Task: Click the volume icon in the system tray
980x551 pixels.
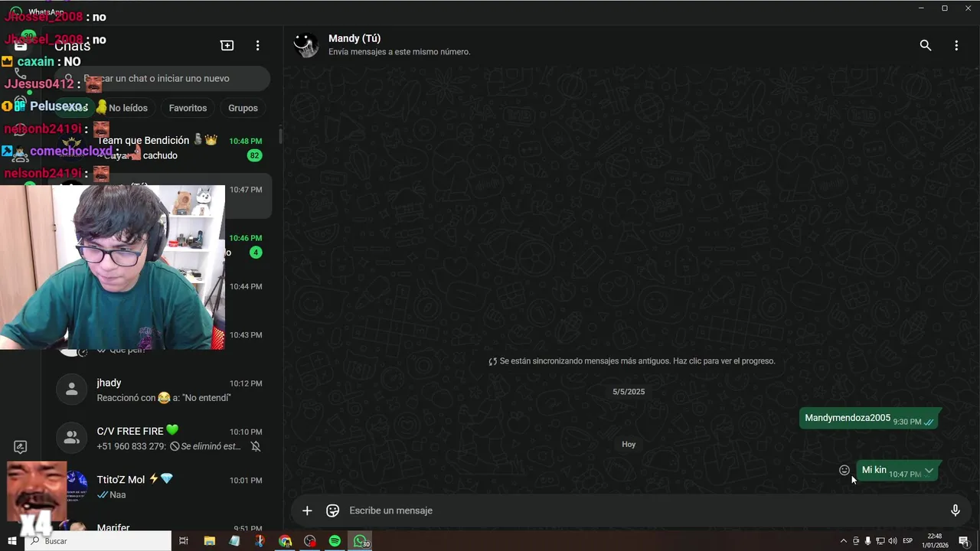Action: pyautogui.click(x=892, y=541)
